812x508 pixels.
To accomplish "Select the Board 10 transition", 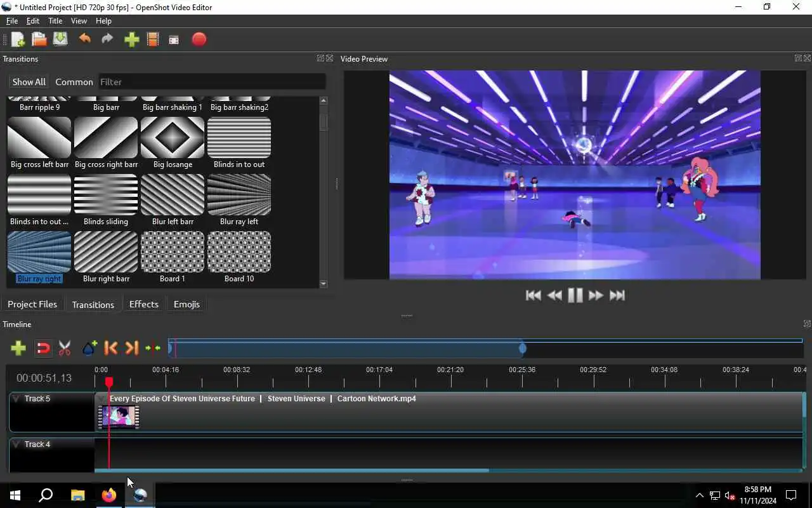I will coord(239,257).
